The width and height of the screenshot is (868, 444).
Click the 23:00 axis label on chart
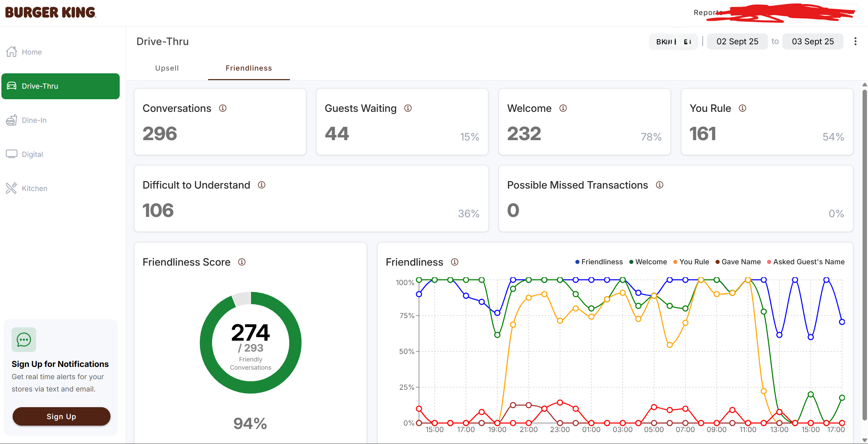click(560, 430)
